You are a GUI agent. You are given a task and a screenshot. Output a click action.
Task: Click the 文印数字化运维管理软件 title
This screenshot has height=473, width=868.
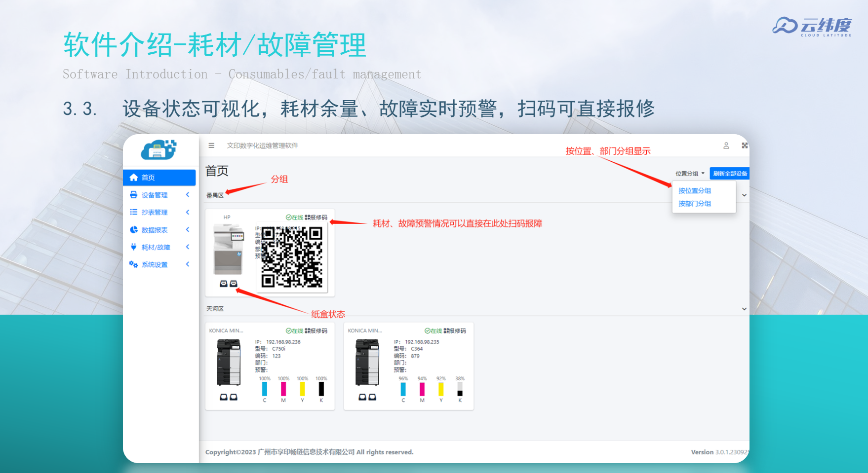262,146
